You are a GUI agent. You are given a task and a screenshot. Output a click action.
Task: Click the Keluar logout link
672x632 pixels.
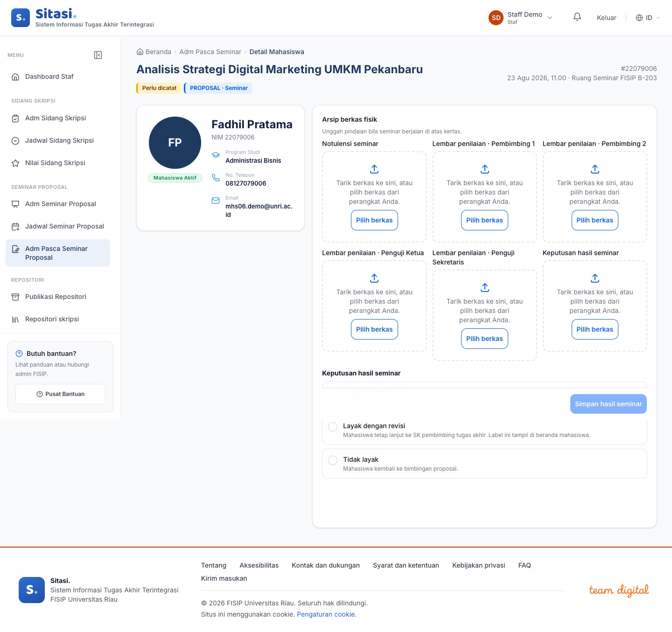coord(607,18)
